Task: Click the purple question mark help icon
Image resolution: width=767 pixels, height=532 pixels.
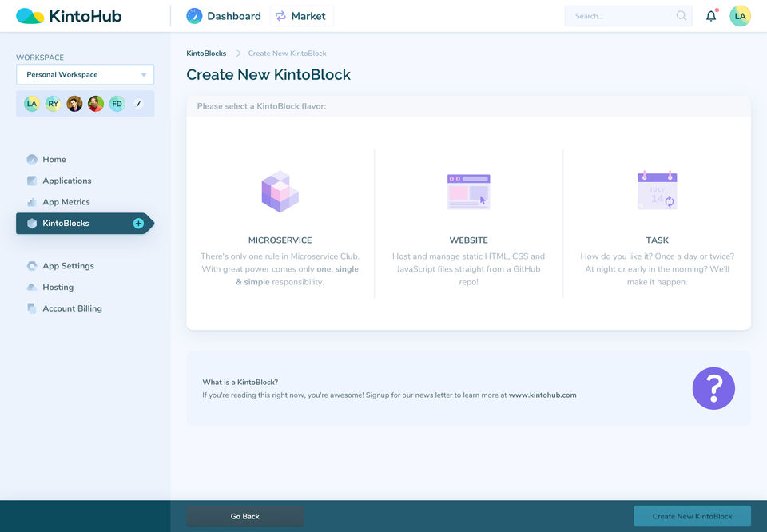Action: (x=713, y=388)
